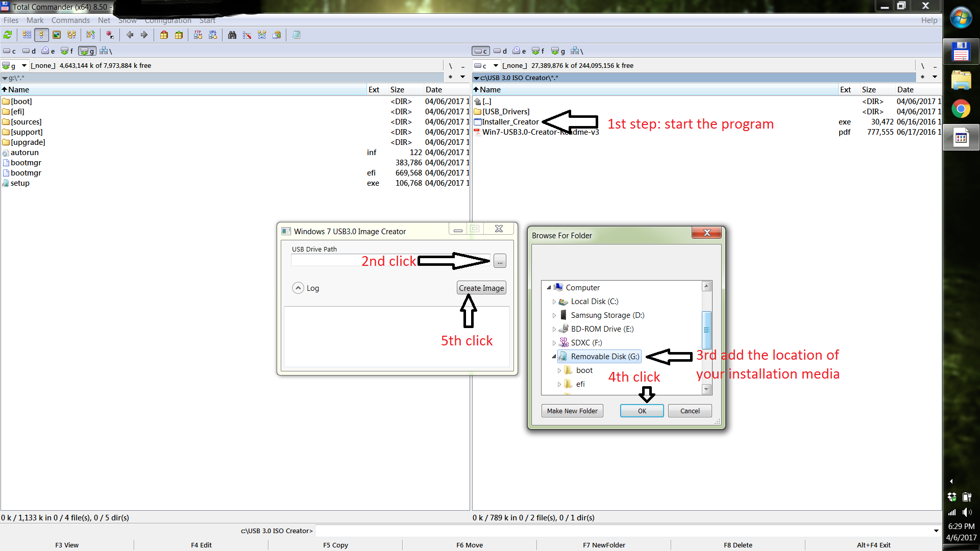Open network neighborhood in left drive bar
Viewport: 980px width, 551px height.
(x=106, y=51)
